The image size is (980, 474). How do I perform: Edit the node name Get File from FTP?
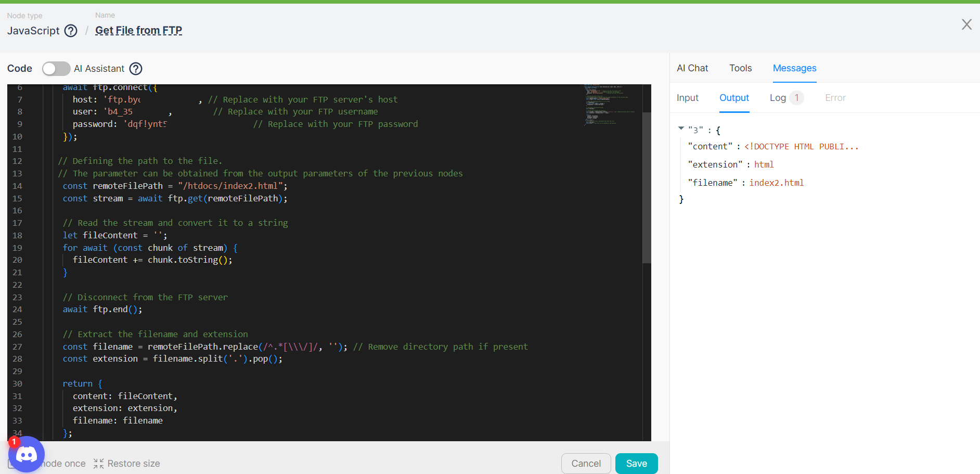tap(138, 31)
